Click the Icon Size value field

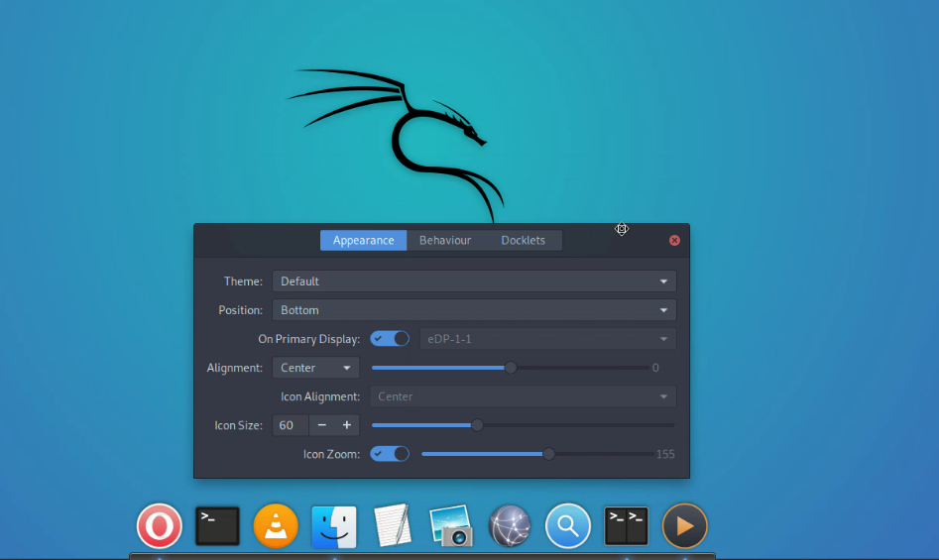point(291,425)
